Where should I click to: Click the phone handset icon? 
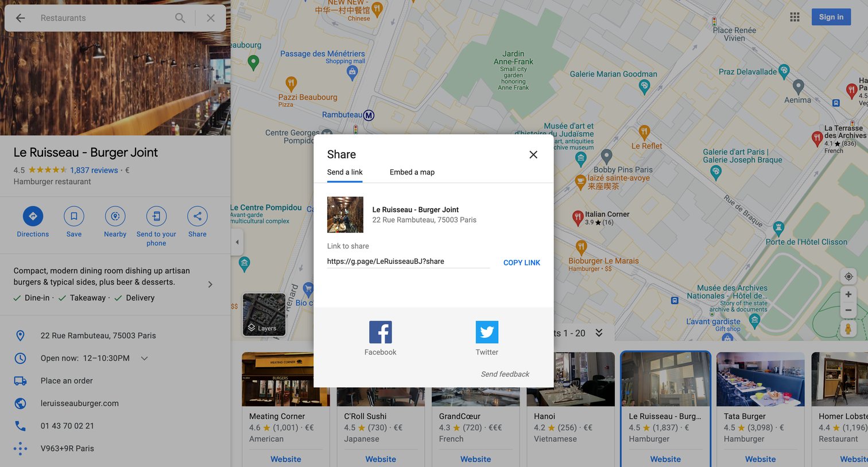pos(20,426)
